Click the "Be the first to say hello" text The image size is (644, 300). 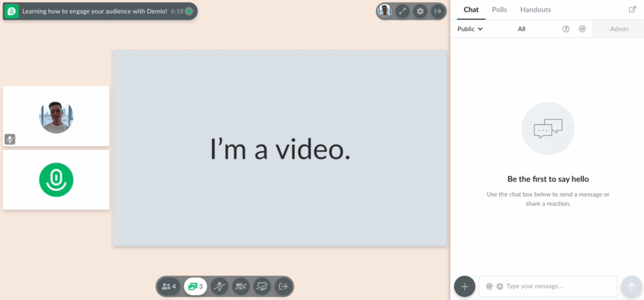tap(548, 179)
